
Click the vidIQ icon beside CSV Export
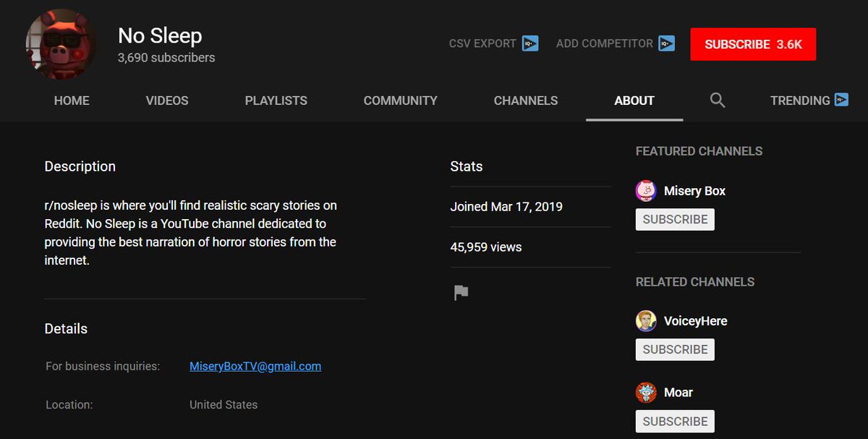tap(530, 43)
